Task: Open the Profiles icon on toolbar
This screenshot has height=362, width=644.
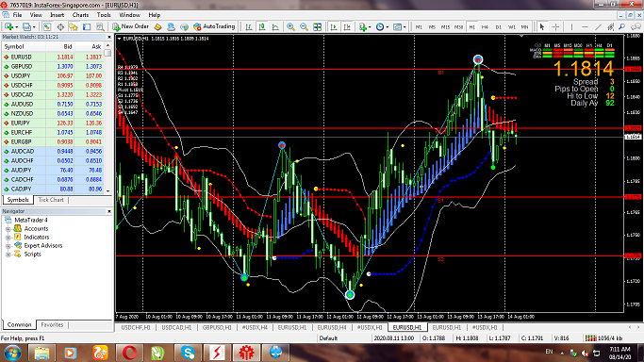Action: (x=26, y=26)
